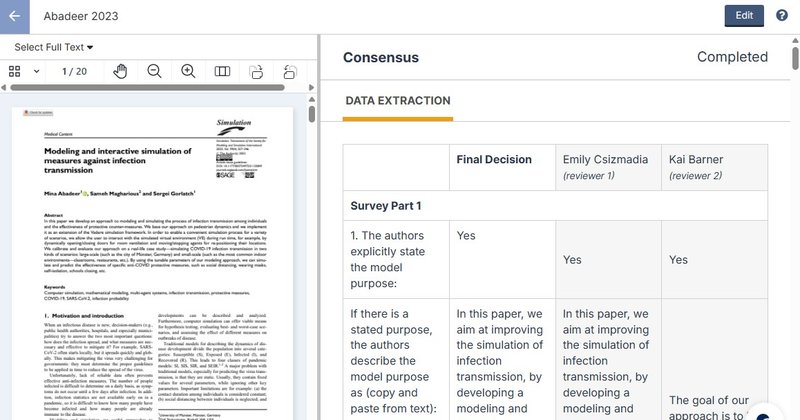Click the PDF horizontal scrollbar
Viewport: 800px width, 420px height.
[x=147, y=87]
